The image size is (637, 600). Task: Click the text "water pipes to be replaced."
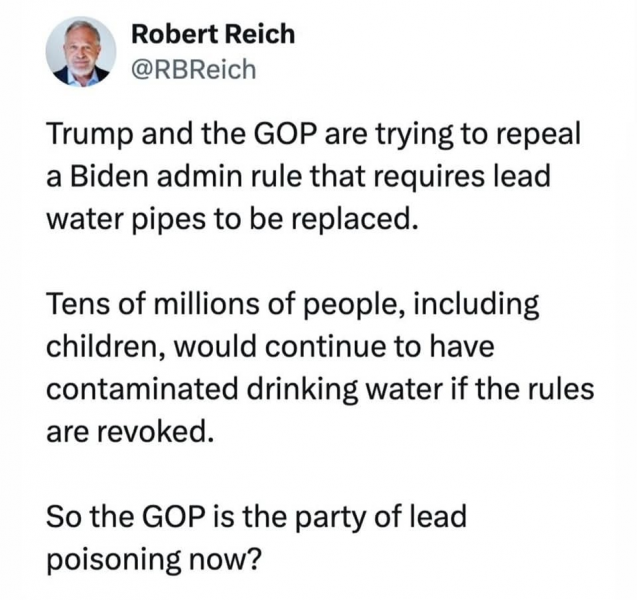(x=230, y=218)
